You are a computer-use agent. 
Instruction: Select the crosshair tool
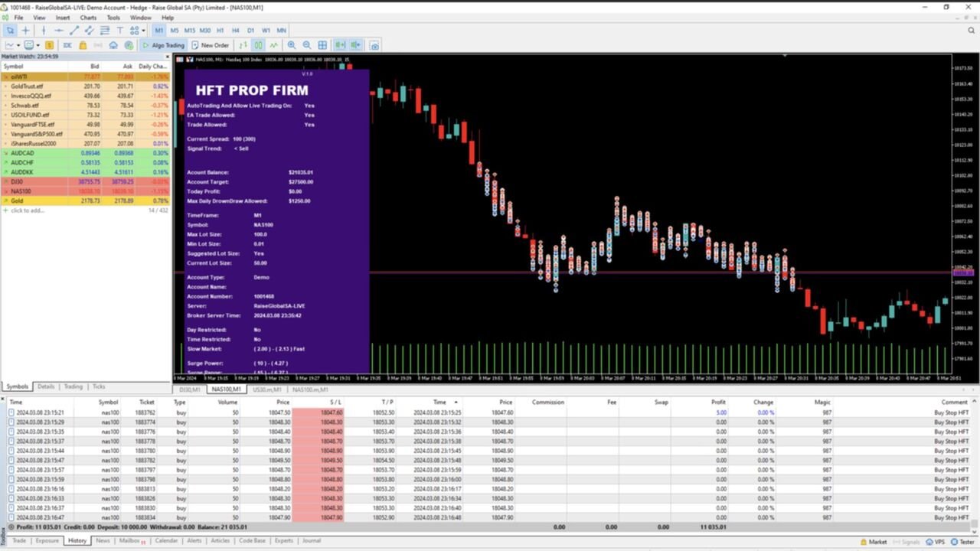click(x=26, y=31)
